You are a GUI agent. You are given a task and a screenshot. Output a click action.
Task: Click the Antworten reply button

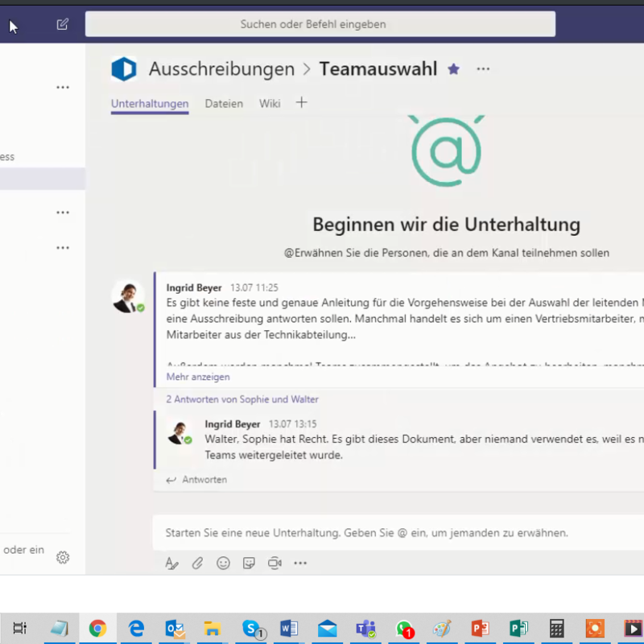coord(196,480)
